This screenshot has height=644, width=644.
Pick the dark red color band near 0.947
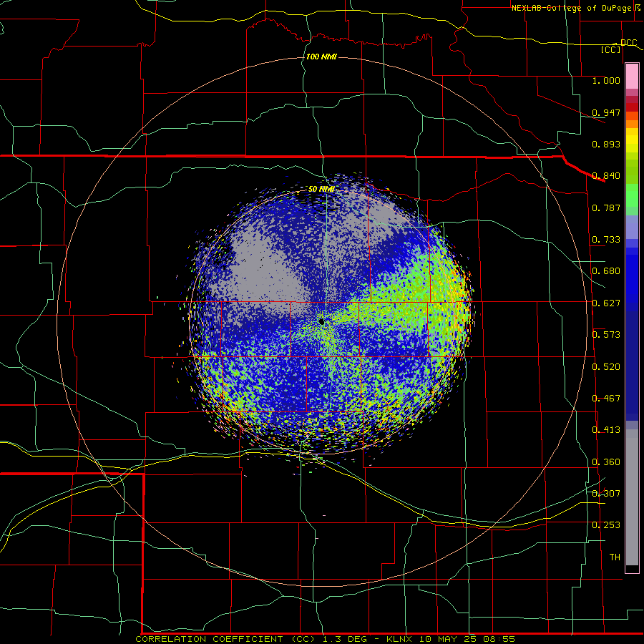click(x=632, y=107)
